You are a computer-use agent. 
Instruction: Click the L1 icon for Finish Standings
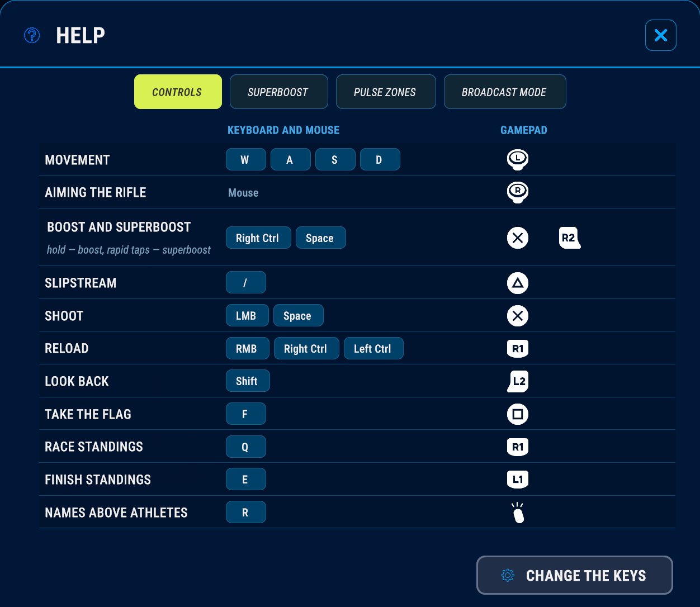click(x=518, y=479)
